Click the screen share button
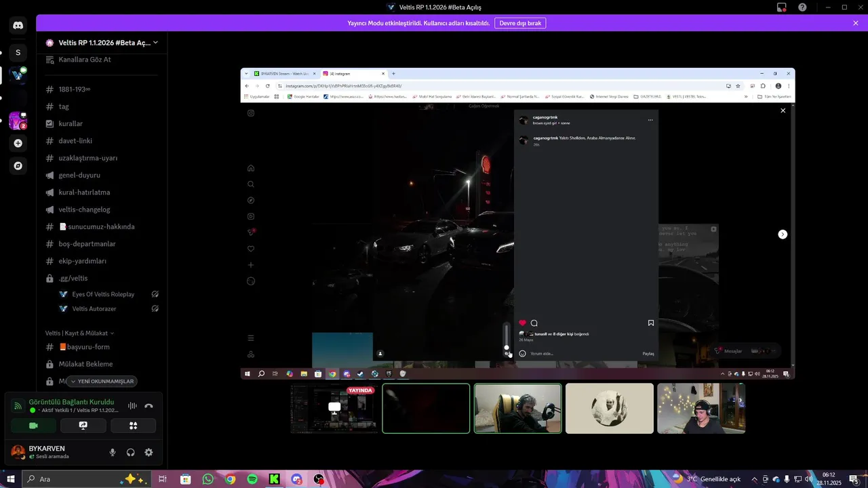The width and height of the screenshot is (868, 488). (83, 426)
